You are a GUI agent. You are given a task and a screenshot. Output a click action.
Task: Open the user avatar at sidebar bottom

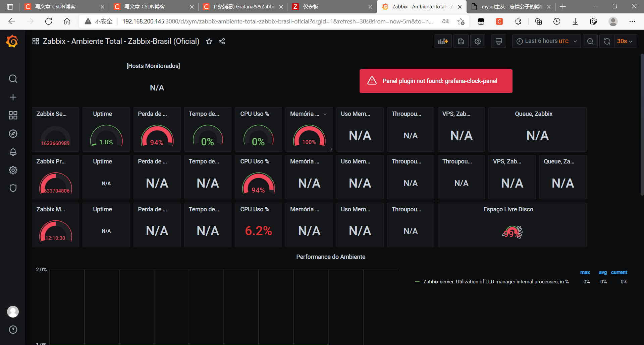click(x=13, y=312)
